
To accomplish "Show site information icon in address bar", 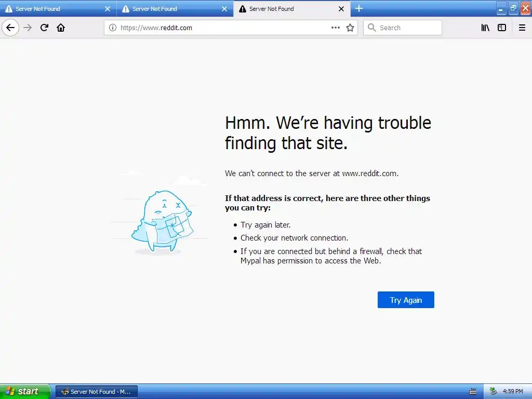I will pos(113,28).
